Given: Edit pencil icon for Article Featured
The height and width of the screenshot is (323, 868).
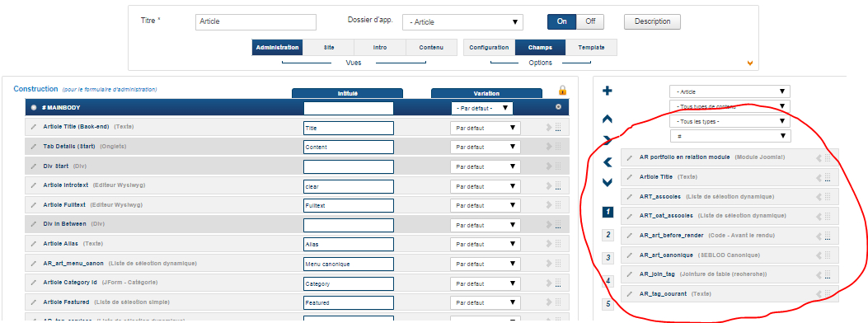Looking at the screenshot, I should point(34,302).
